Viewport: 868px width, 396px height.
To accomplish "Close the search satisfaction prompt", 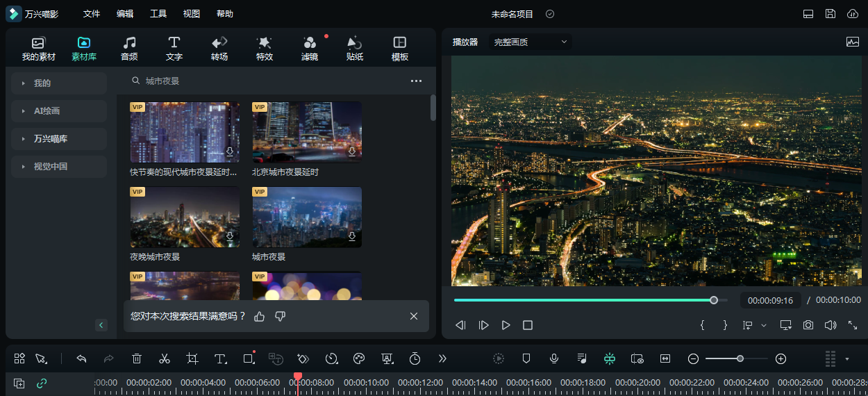I will point(414,316).
